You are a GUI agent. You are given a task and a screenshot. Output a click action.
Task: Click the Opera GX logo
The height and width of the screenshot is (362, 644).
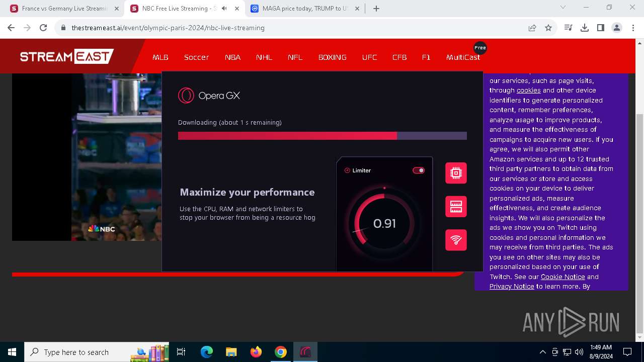point(209,96)
